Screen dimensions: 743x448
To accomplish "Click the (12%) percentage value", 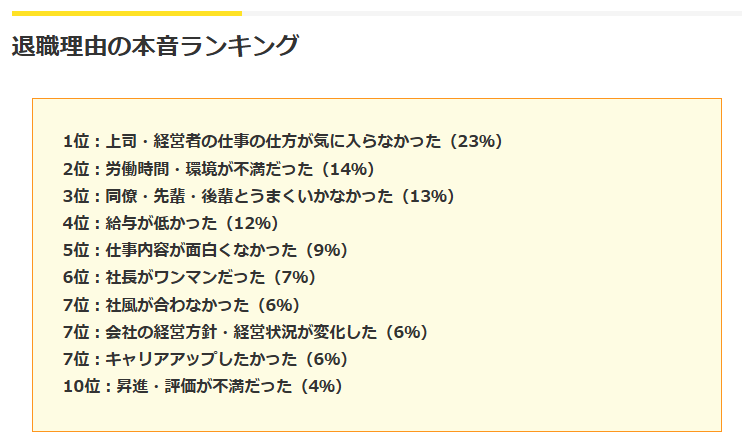I will [251, 223].
